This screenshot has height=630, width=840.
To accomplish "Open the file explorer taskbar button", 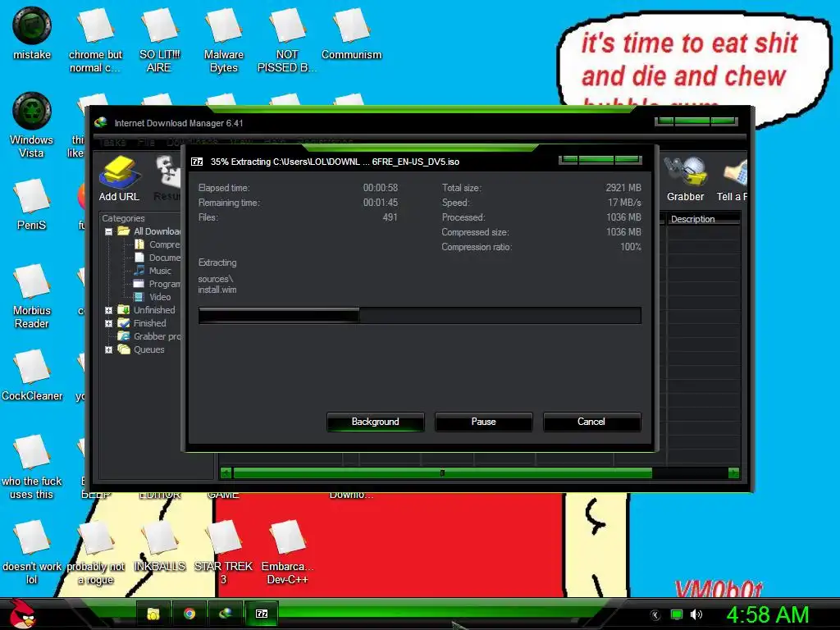I will tap(153, 614).
